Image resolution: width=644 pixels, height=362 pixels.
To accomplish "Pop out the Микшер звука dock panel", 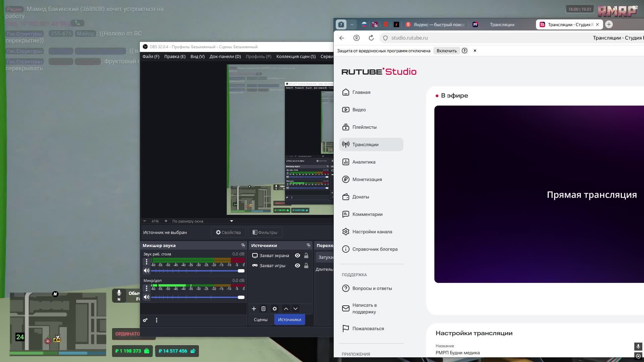I will (x=243, y=245).
